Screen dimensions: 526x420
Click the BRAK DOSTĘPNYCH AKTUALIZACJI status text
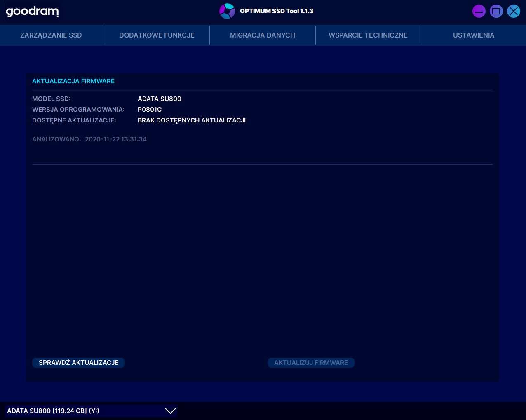192,120
